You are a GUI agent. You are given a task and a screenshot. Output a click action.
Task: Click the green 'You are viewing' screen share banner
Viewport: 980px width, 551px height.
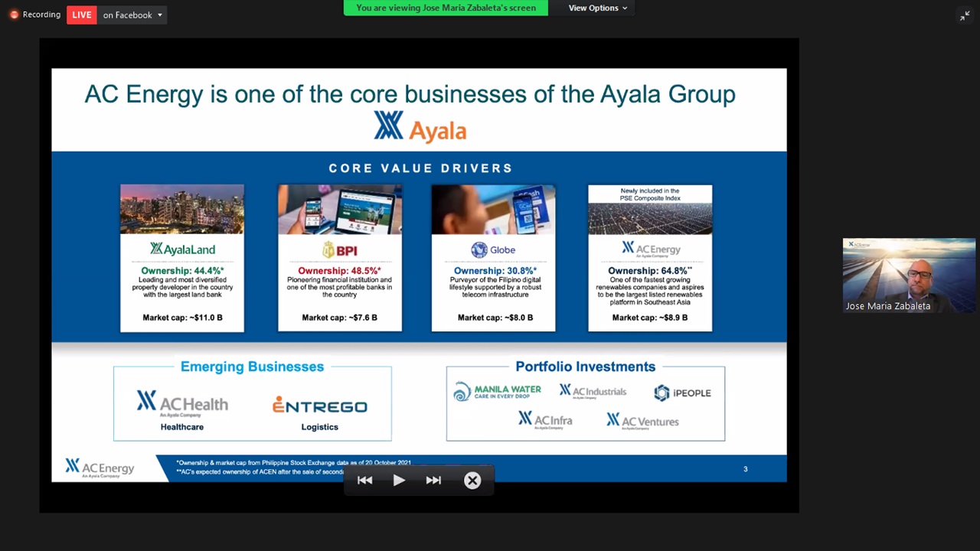click(x=446, y=8)
